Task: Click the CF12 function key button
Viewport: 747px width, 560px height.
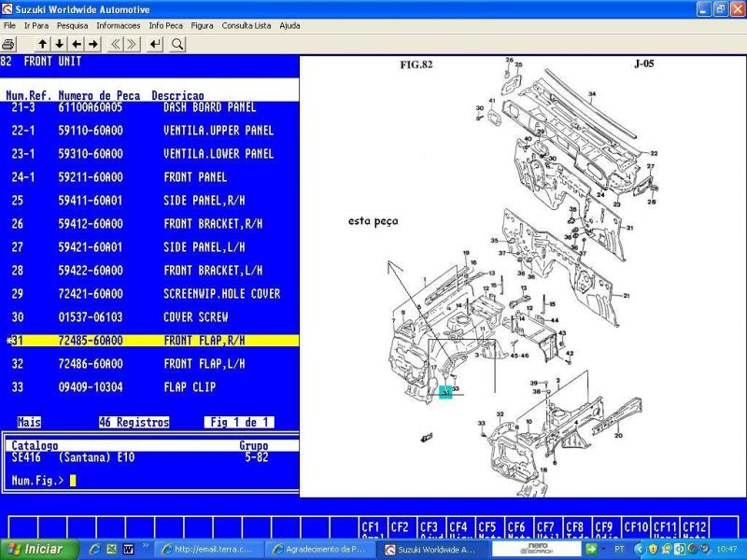Action: pyautogui.click(x=695, y=528)
